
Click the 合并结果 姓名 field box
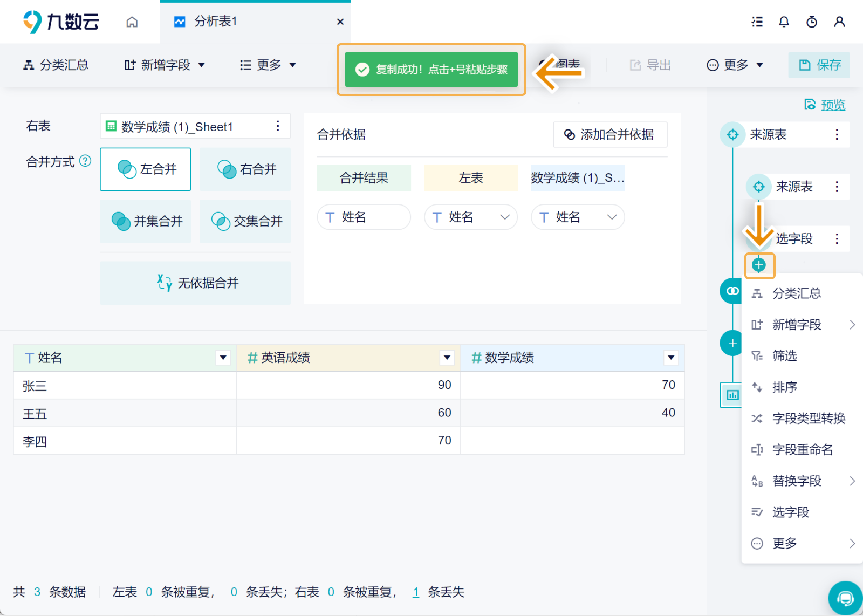click(364, 217)
